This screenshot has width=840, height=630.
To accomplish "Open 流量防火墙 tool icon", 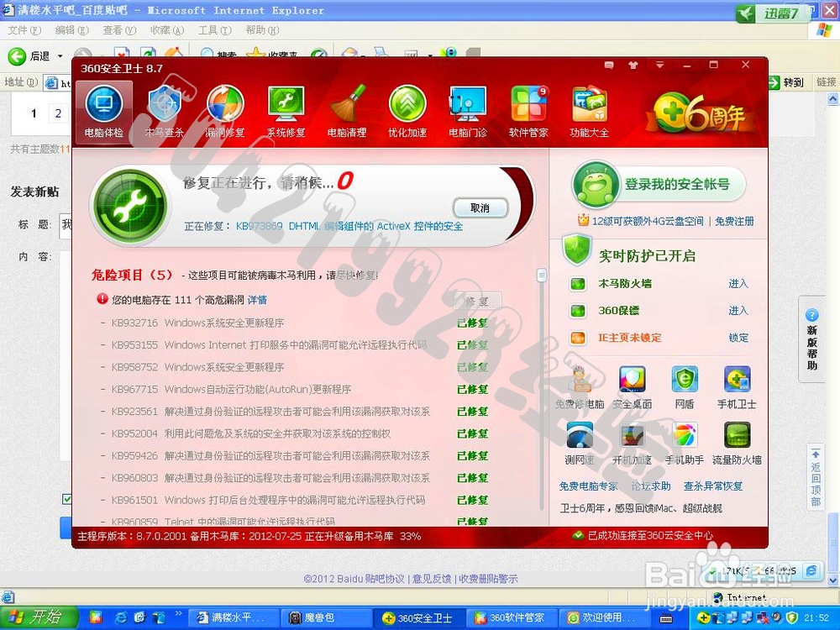I will click(x=738, y=444).
